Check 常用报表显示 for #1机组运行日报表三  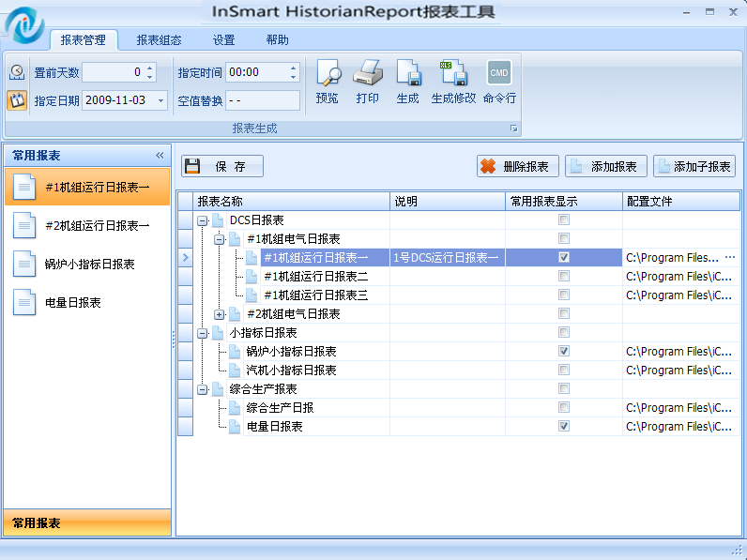pyautogui.click(x=564, y=295)
